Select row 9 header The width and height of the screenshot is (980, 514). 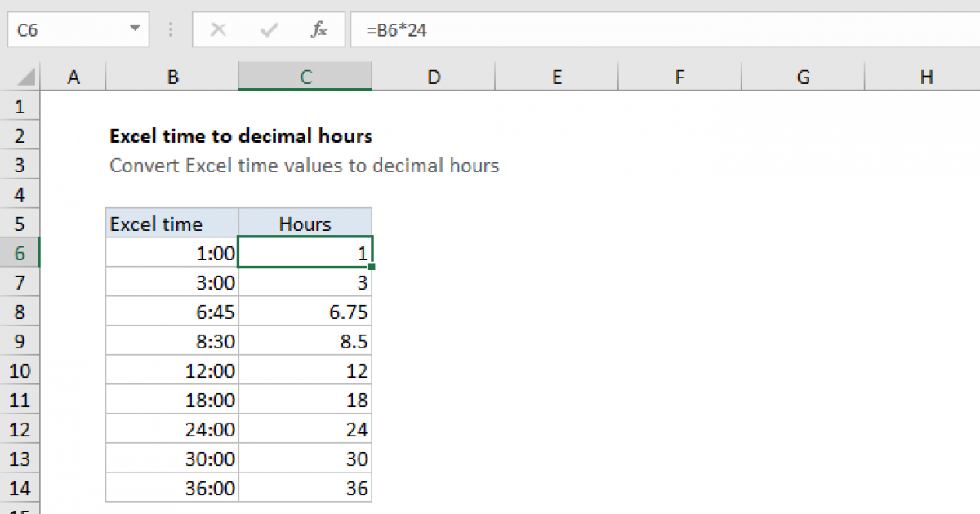pos(20,341)
